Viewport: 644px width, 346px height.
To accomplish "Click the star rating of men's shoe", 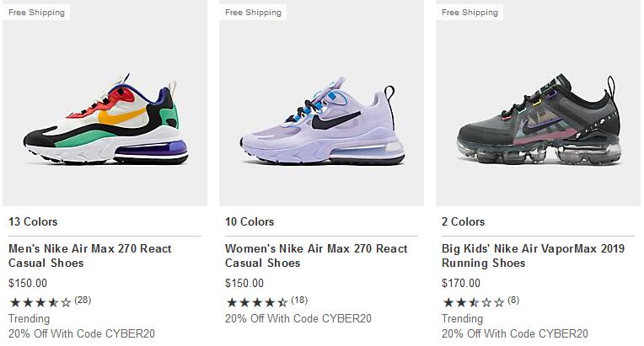I will coord(40,302).
